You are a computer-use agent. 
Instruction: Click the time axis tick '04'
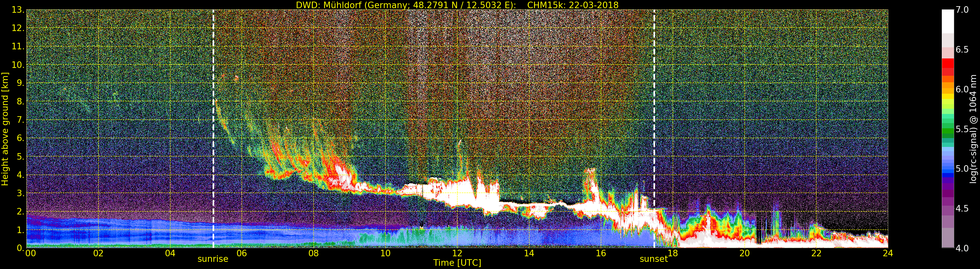point(170,253)
